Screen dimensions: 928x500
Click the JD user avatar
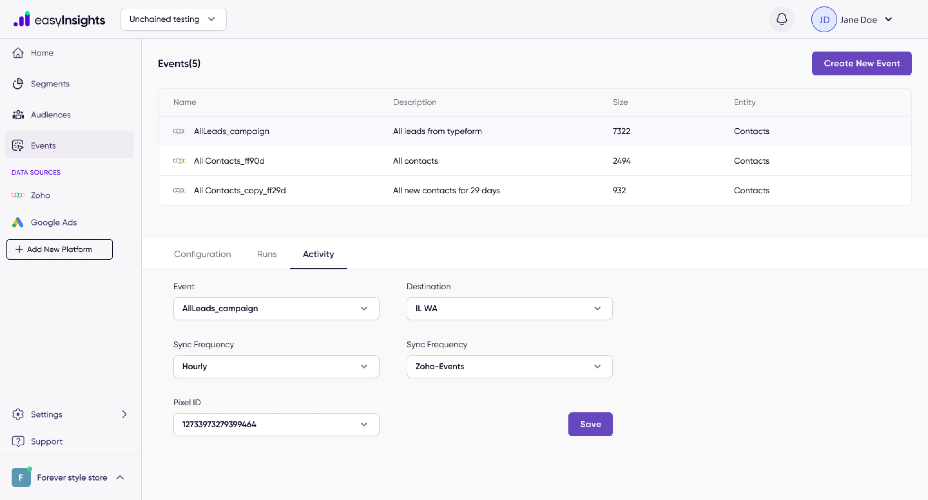824,20
